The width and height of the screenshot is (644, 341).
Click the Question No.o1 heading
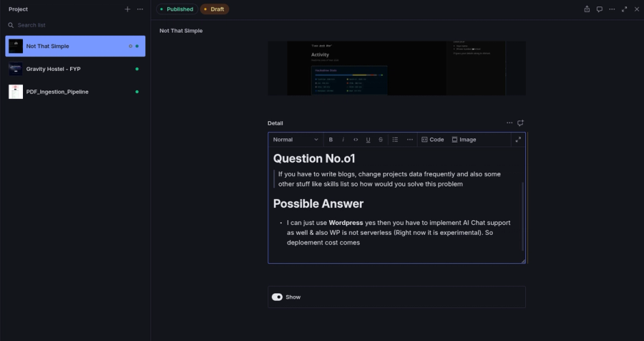(314, 158)
